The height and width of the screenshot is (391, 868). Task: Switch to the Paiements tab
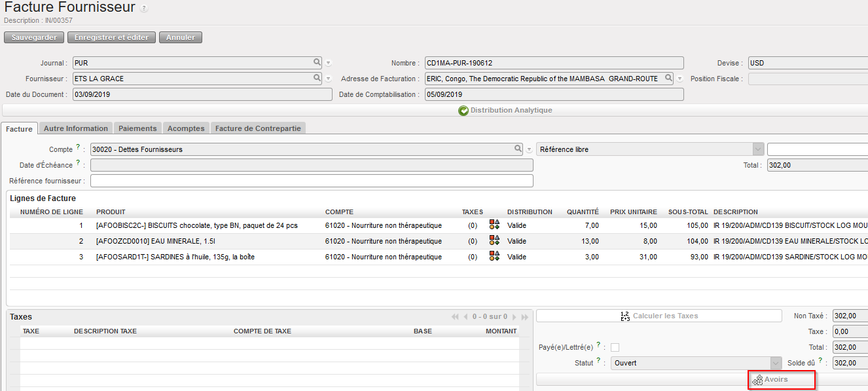click(x=137, y=128)
